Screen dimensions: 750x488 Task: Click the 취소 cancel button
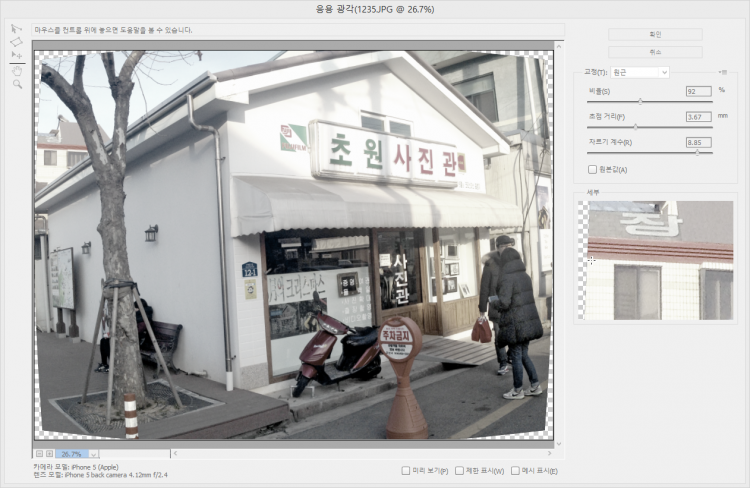pos(655,50)
